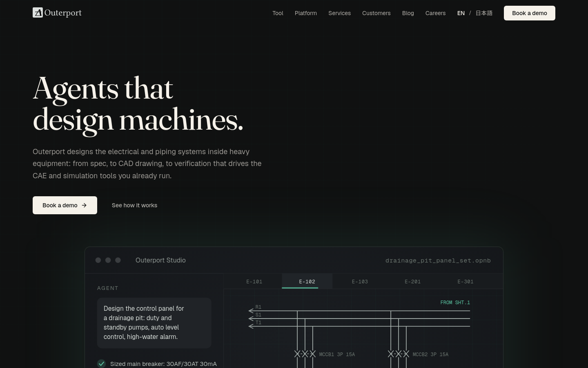This screenshot has width=588, height=368.
Task: Click hero Book a demo button
Action: pyautogui.click(x=65, y=205)
